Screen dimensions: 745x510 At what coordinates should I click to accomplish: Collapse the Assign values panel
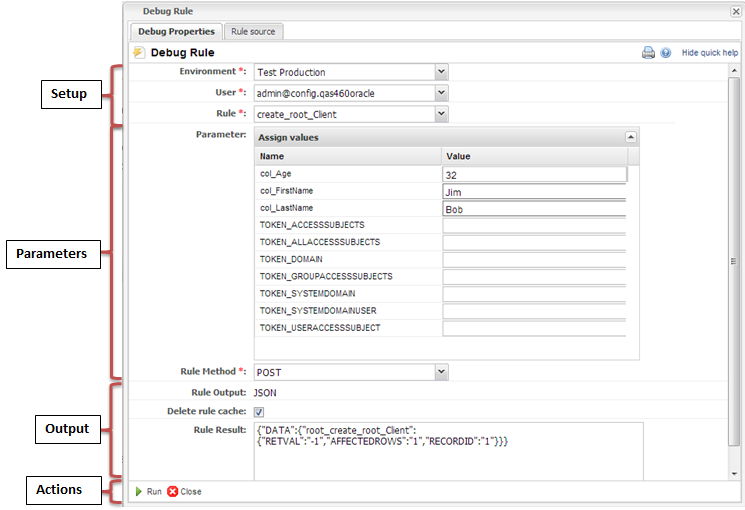pyautogui.click(x=630, y=137)
